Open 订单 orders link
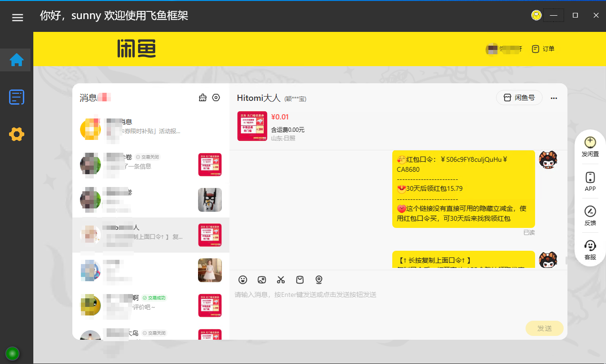 tap(543, 49)
